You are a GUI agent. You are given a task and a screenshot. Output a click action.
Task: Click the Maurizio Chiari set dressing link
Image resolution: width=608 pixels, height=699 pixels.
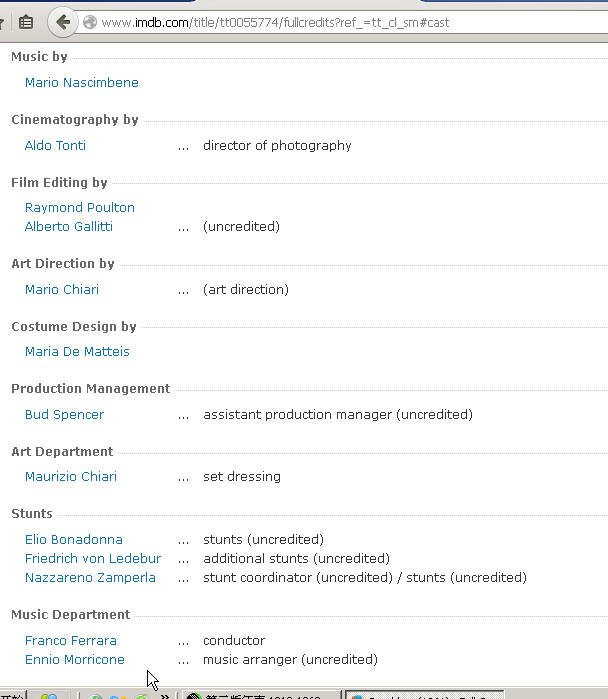71,477
